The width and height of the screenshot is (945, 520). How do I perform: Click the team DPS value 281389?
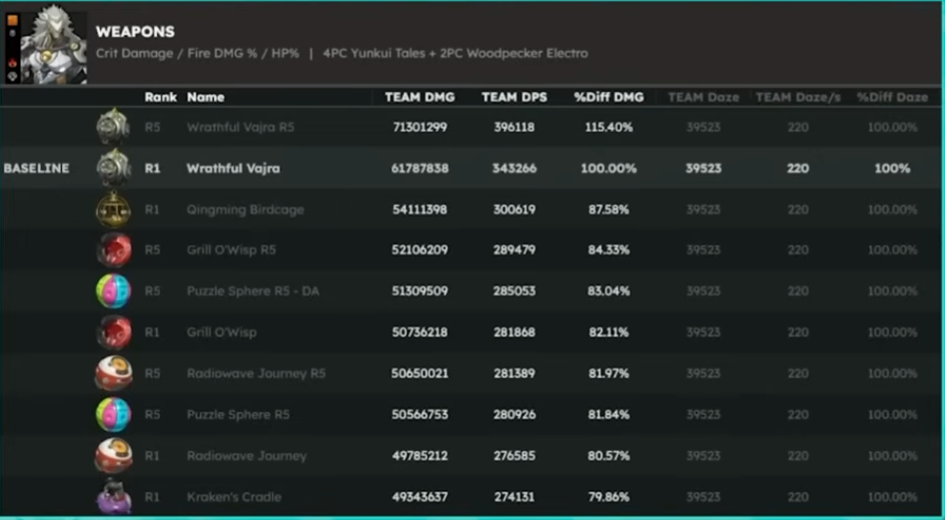tap(514, 374)
